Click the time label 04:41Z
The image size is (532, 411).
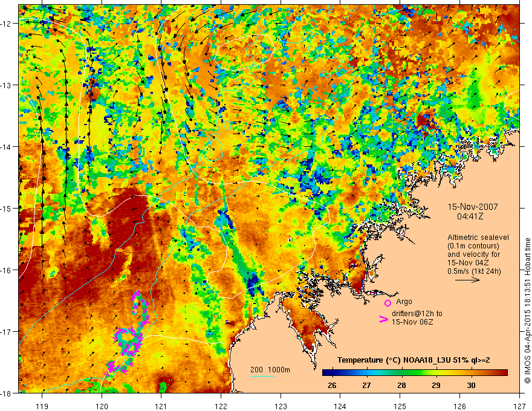tap(470, 216)
